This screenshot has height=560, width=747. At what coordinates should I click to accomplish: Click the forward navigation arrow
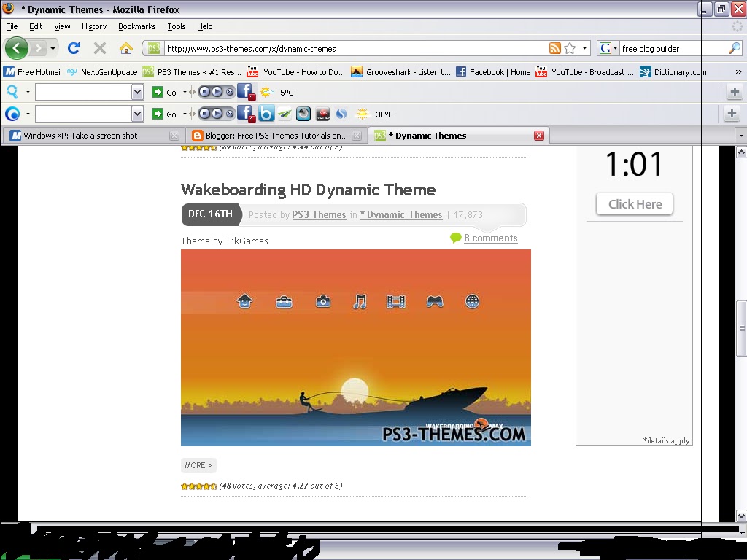point(38,48)
